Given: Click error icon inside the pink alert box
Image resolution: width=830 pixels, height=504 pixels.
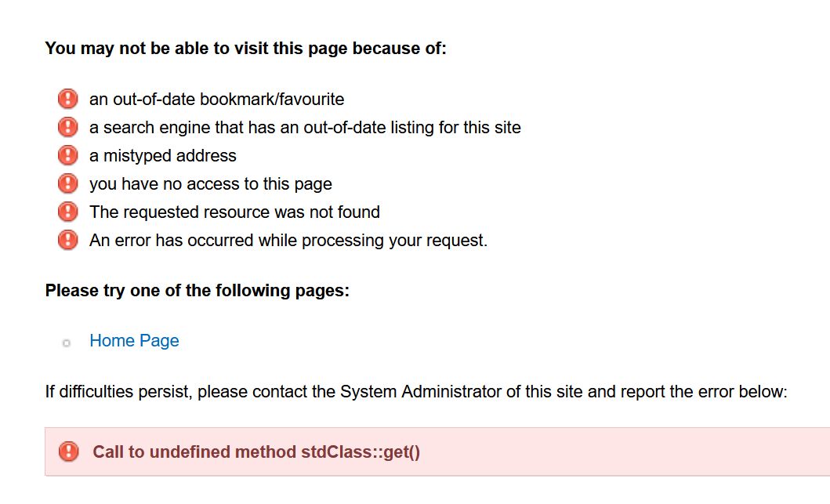Looking at the screenshot, I should tap(69, 451).
